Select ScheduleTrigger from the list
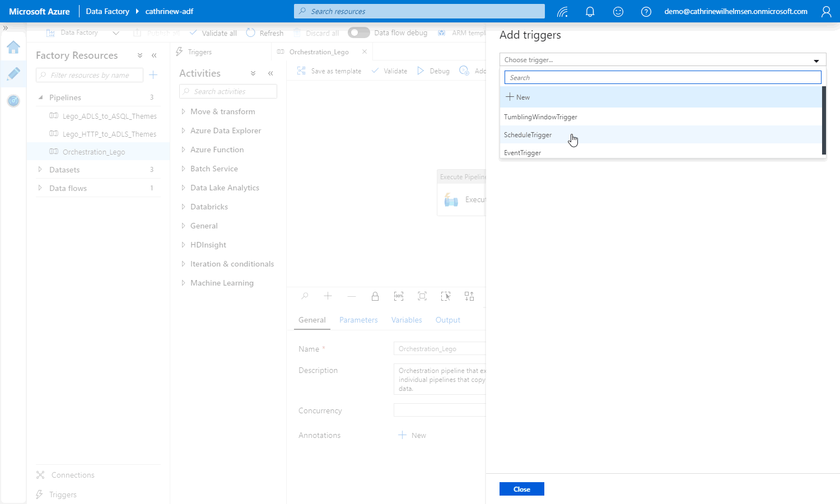 point(528,135)
